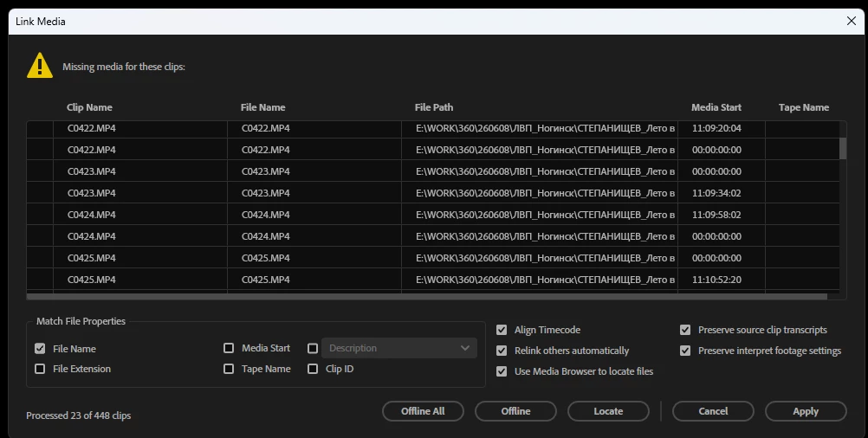Click the Apply button
Viewport: 868px width, 438px height.
pos(806,411)
